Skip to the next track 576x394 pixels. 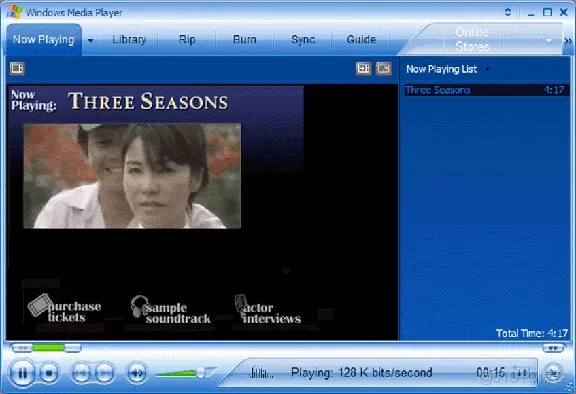[105, 373]
